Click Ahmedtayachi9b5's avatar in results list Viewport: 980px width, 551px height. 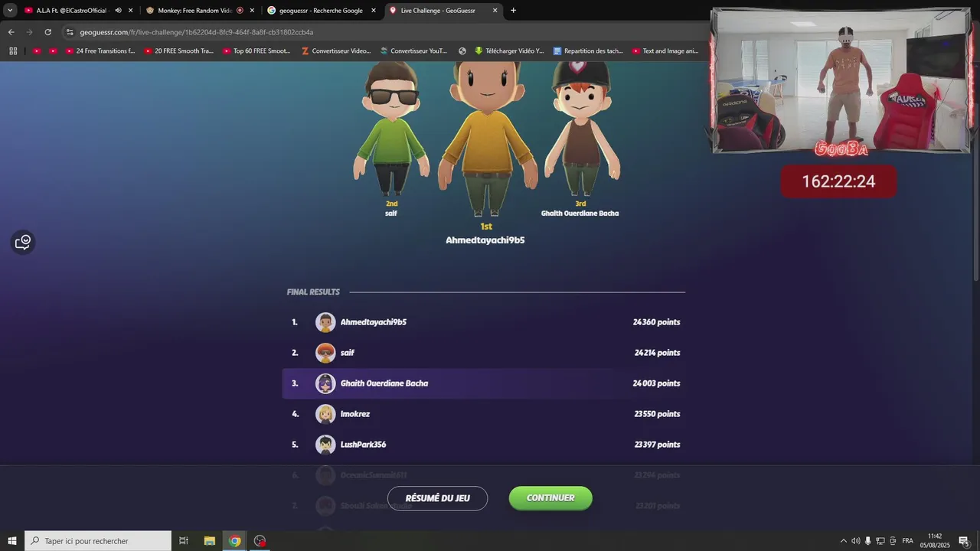(x=325, y=322)
